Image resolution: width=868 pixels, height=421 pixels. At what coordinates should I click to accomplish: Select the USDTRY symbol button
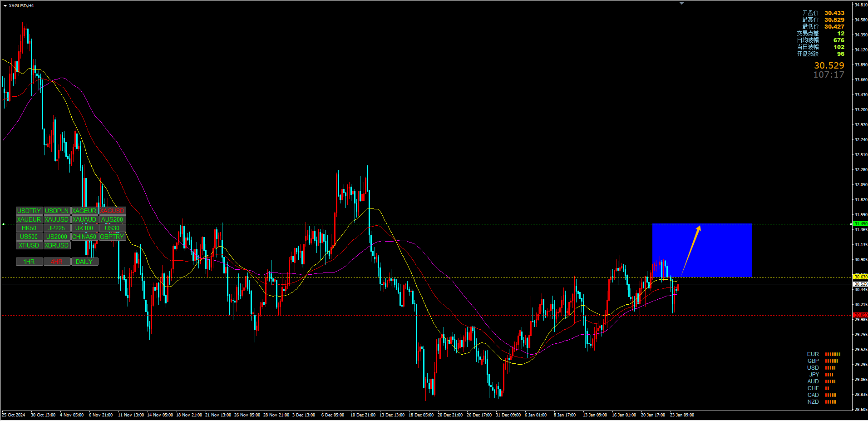pos(29,211)
